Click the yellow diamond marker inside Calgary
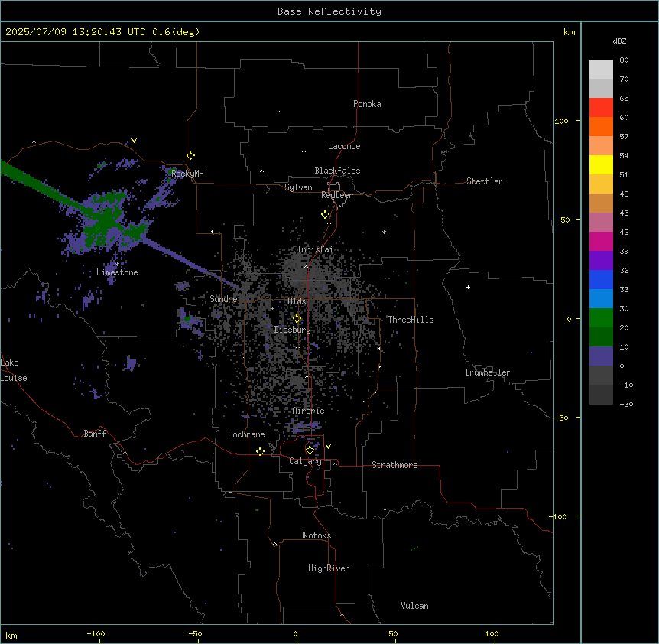Viewport: 659px width, 644px height. pos(310,450)
